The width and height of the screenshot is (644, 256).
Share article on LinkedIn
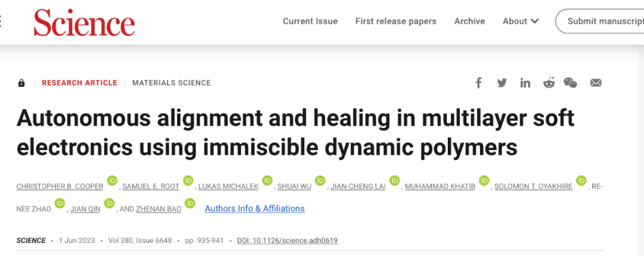coord(525,83)
